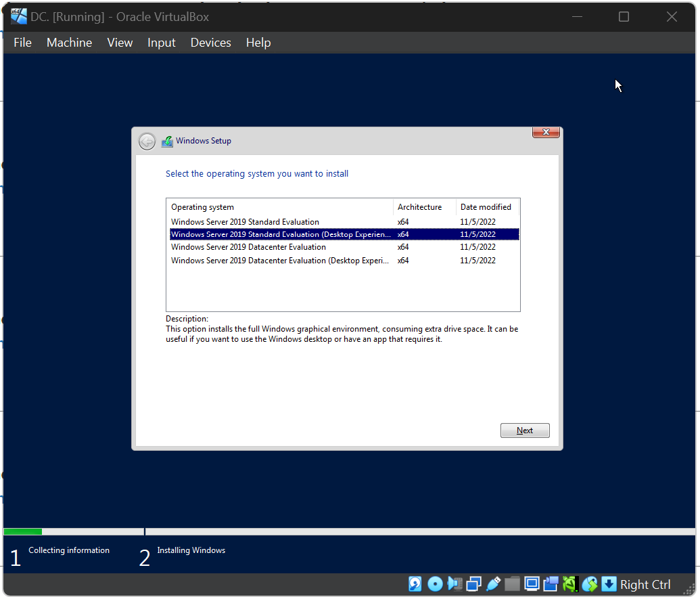
Task: Click the optical disc drive status icon
Action: pos(435,583)
